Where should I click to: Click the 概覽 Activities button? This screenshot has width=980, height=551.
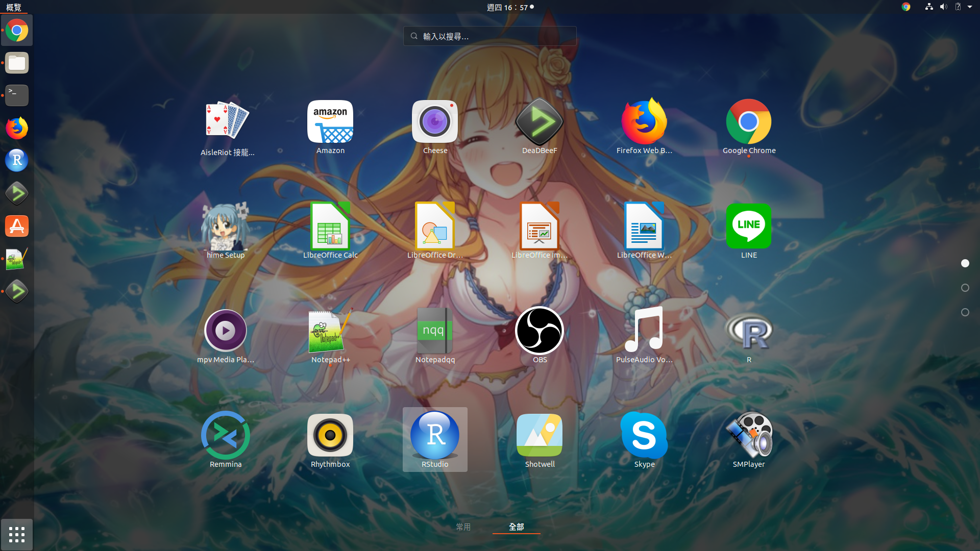(14, 7)
